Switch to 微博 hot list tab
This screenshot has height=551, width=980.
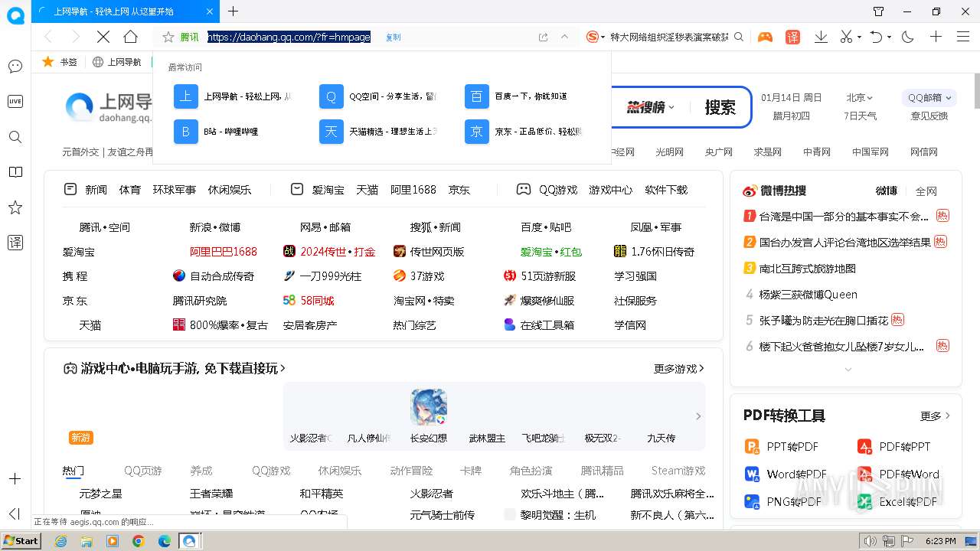pos(887,191)
